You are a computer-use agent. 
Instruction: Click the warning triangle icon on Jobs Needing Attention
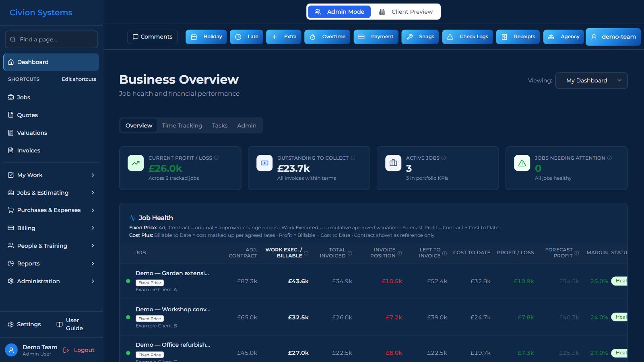(x=522, y=163)
